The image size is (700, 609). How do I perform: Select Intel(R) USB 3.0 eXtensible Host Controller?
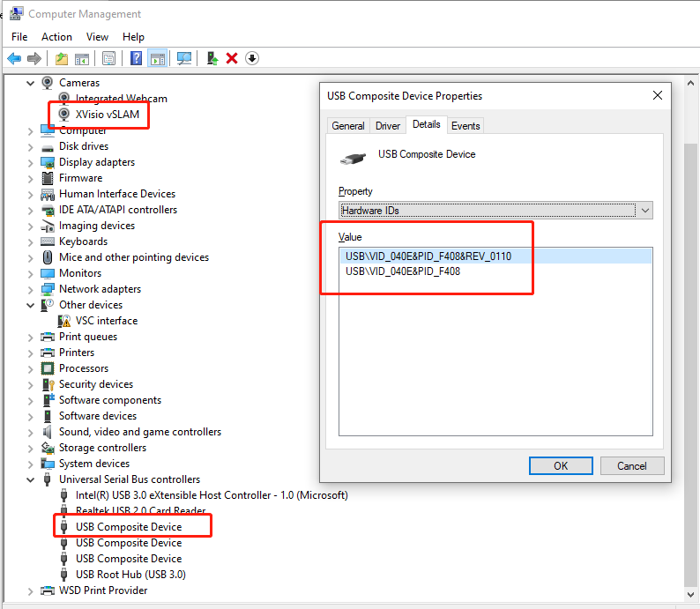point(212,495)
